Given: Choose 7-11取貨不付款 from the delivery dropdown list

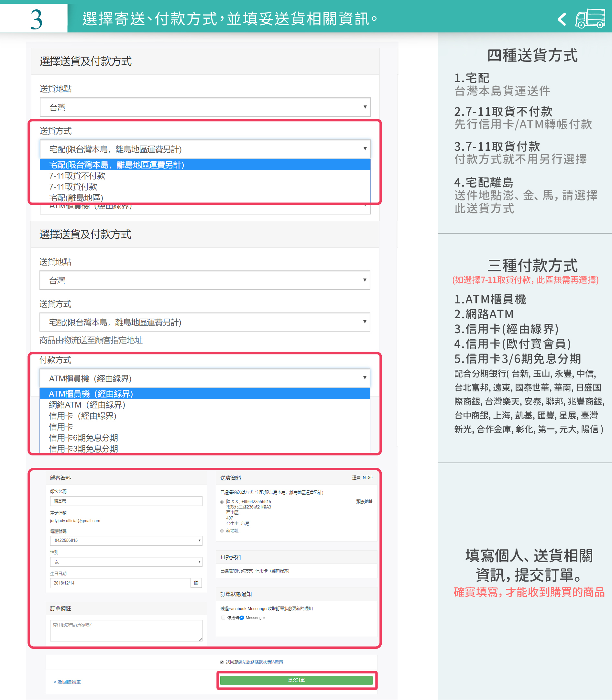Looking at the screenshot, I should 205,176.
